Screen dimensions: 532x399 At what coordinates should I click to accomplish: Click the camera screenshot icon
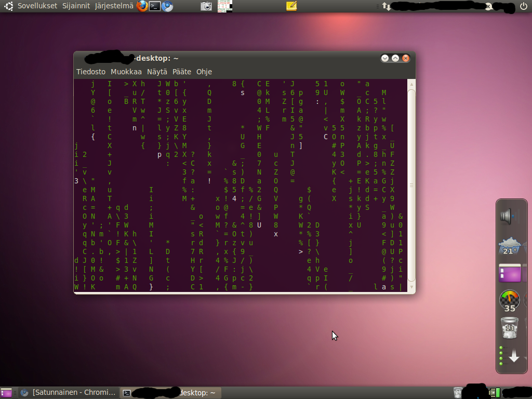point(206,6)
